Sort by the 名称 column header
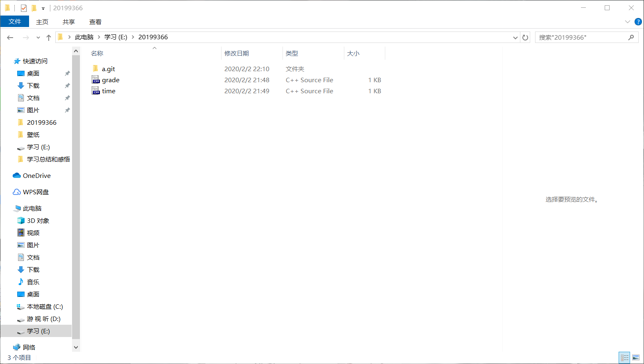Image resolution: width=644 pixels, height=364 pixels. point(97,54)
